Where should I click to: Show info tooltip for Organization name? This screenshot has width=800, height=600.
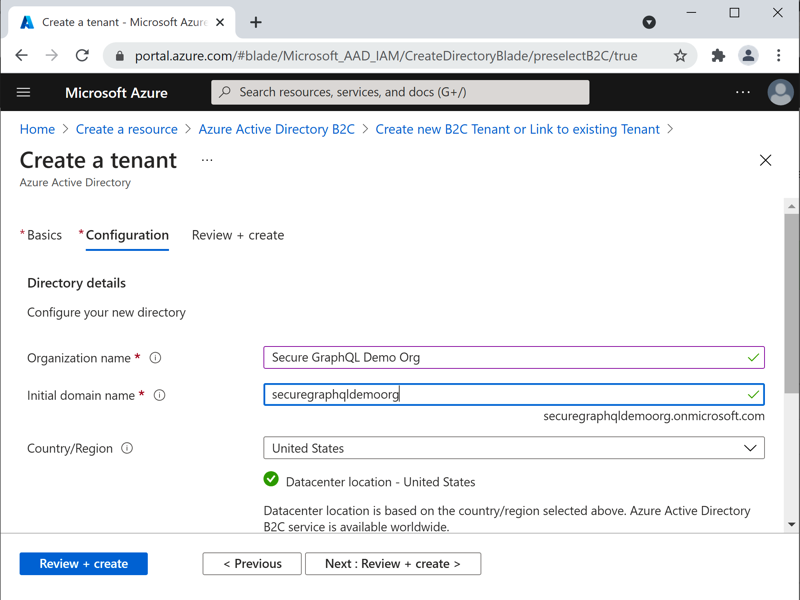pyautogui.click(x=155, y=358)
